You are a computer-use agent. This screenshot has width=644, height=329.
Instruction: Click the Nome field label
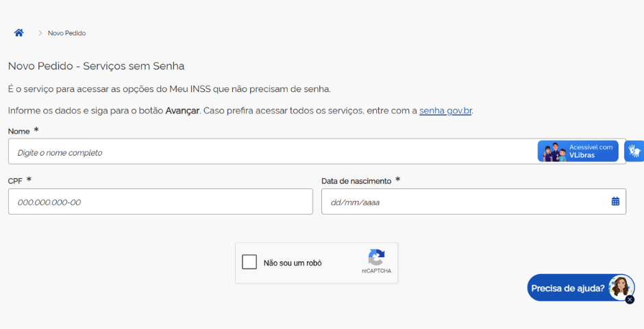pos(19,132)
